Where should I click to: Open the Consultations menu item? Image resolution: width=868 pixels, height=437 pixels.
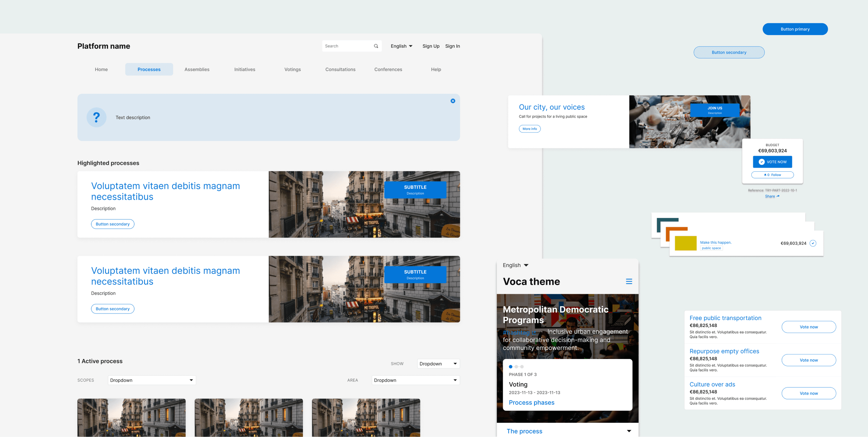pos(340,69)
